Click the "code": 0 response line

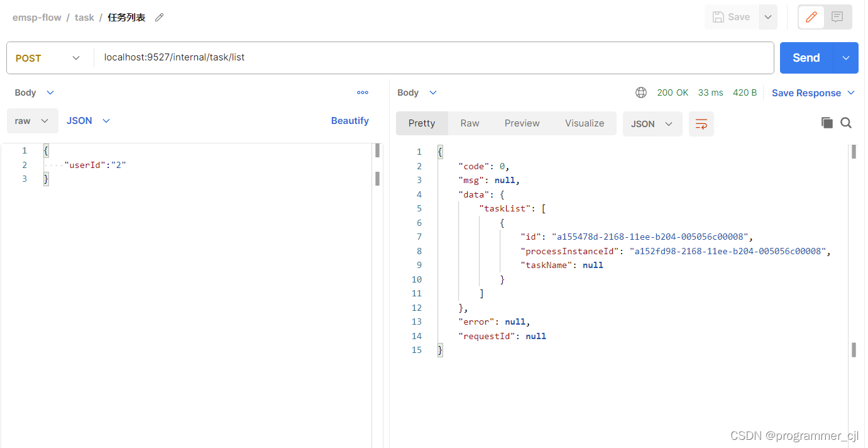tap(484, 166)
